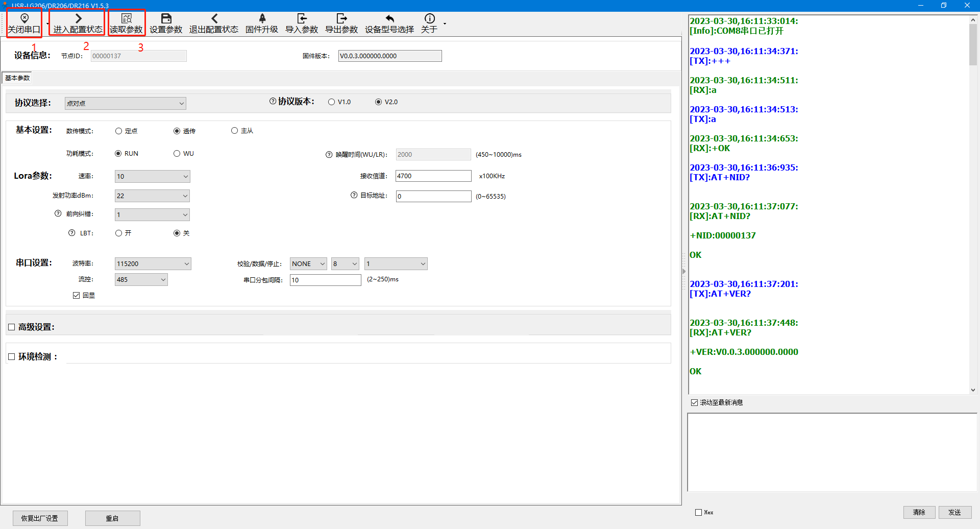
Task: Open the 流控 dropdown showing 485
Action: (x=141, y=279)
